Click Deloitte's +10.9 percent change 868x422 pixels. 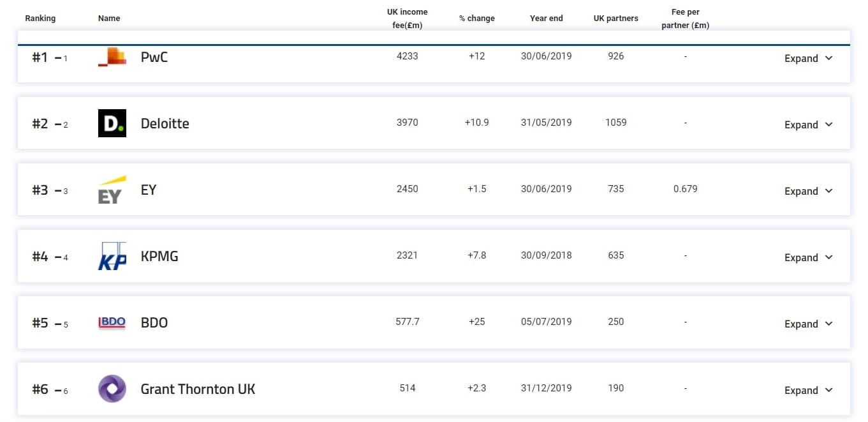(x=477, y=122)
